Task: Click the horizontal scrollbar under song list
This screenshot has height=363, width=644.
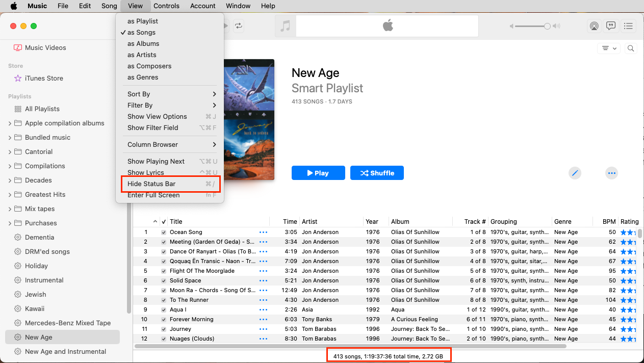Action: tap(350, 346)
